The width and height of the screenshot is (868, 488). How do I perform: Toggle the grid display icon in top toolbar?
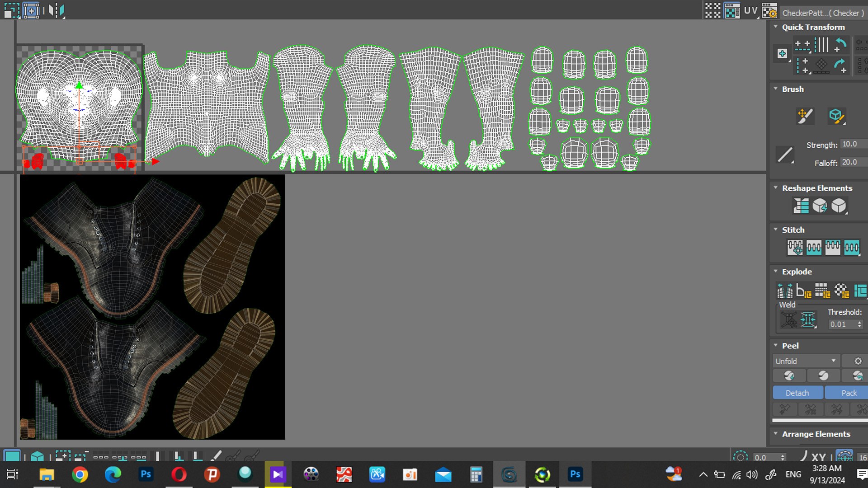tap(712, 10)
